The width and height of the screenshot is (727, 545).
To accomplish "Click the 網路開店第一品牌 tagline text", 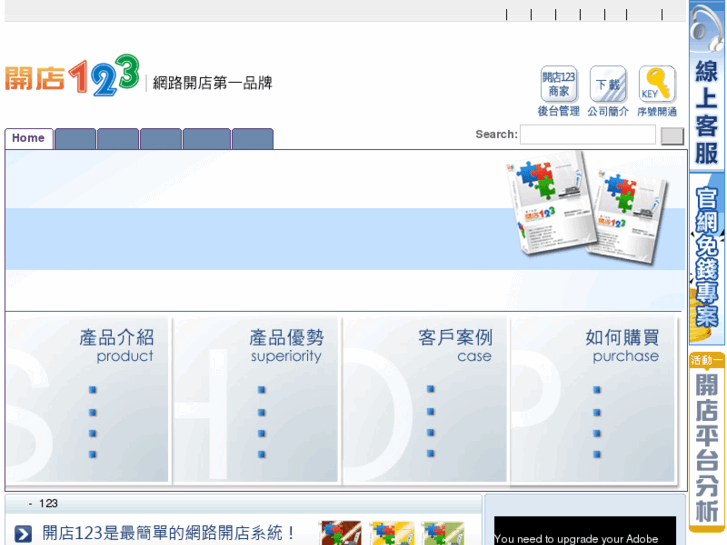I will [x=212, y=83].
